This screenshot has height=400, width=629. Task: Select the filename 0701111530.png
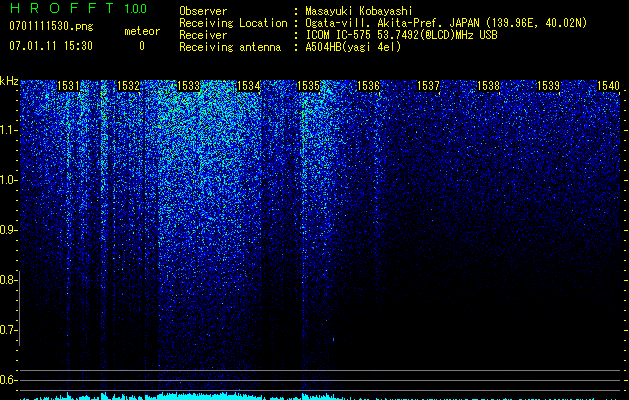[x=51, y=26]
